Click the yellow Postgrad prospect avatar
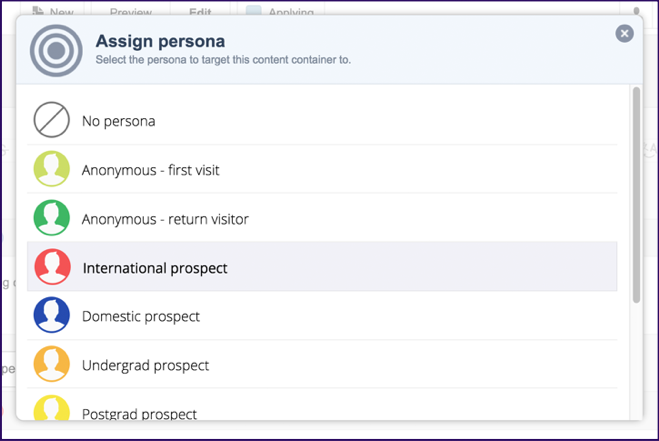 (51, 408)
